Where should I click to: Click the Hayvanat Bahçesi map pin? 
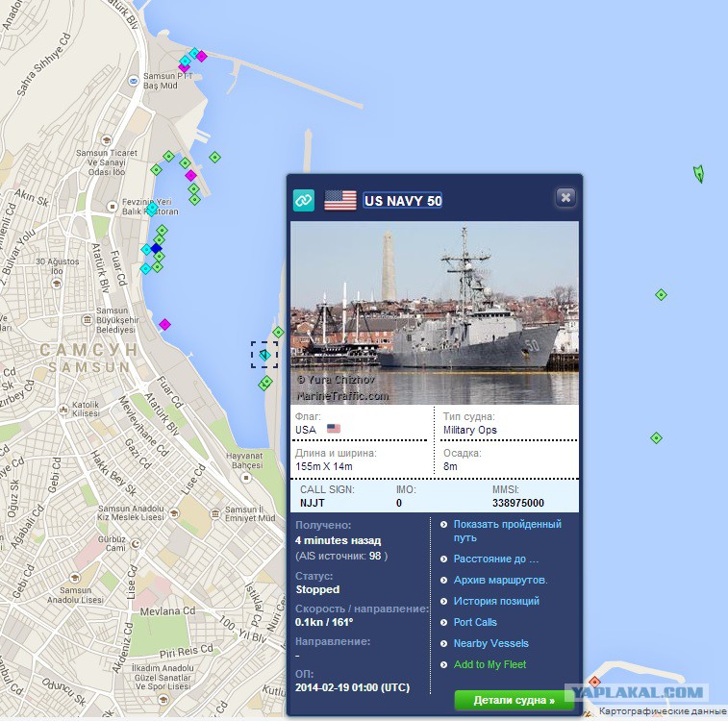pyautogui.click(x=246, y=478)
